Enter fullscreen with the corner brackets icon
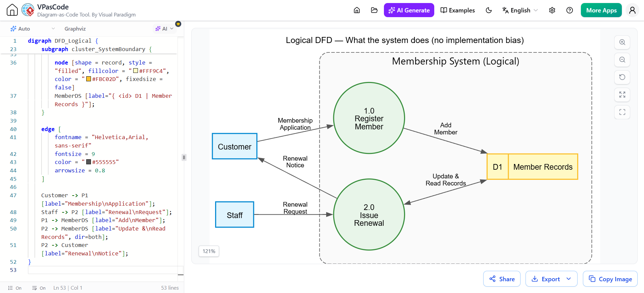The height and width of the screenshot is (293, 644). (622, 112)
